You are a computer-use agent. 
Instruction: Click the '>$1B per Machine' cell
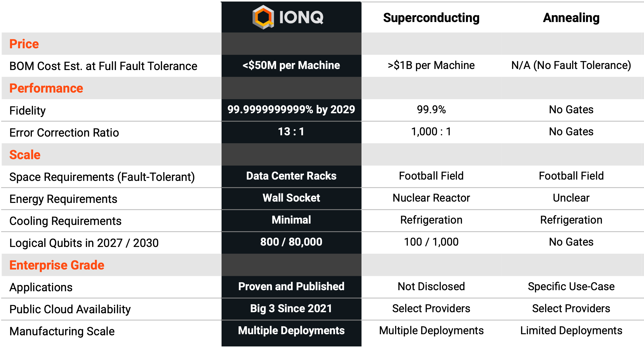click(x=431, y=65)
